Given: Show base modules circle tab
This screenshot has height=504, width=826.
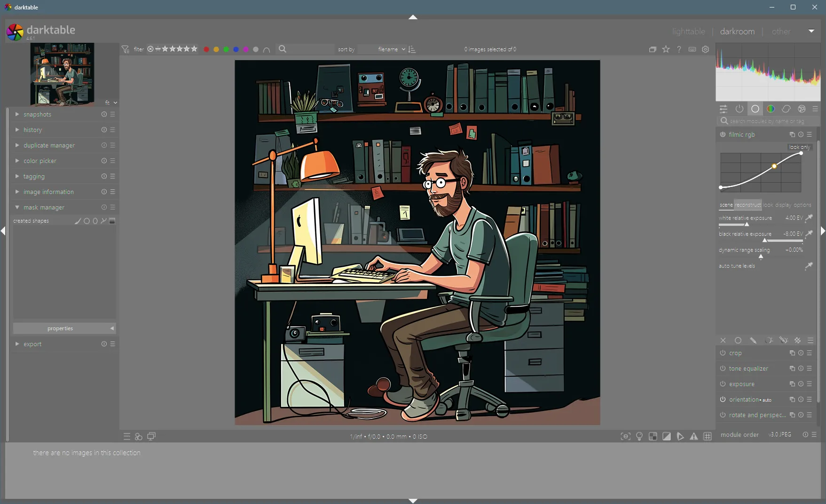Looking at the screenshot, I should click(x=755, y=109).
